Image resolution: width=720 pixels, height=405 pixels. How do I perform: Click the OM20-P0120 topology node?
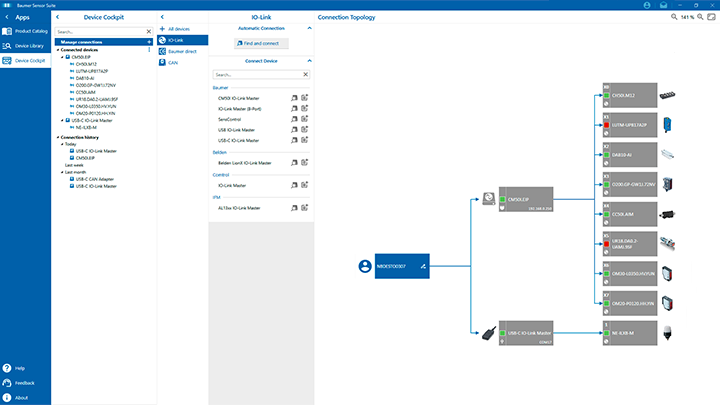pos(630,304)
